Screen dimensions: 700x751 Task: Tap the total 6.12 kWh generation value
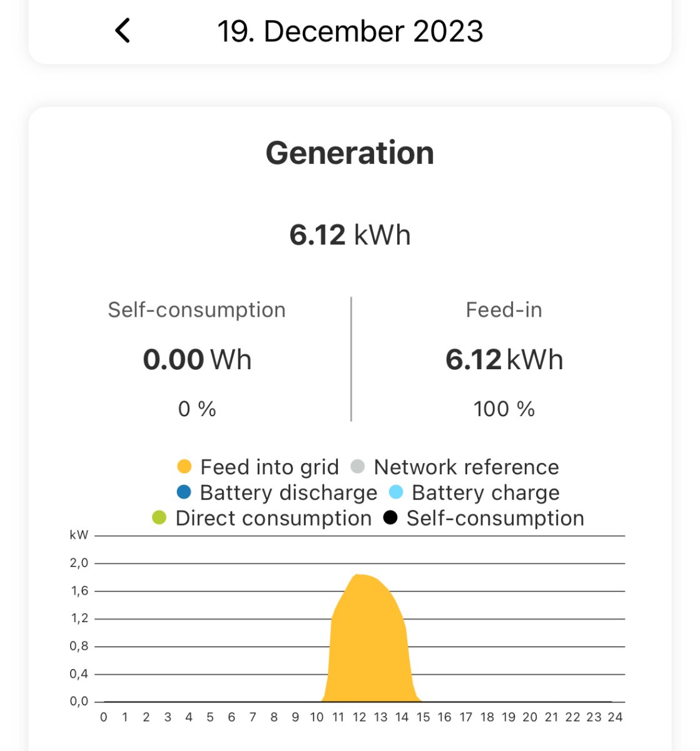tap(350, 235)
